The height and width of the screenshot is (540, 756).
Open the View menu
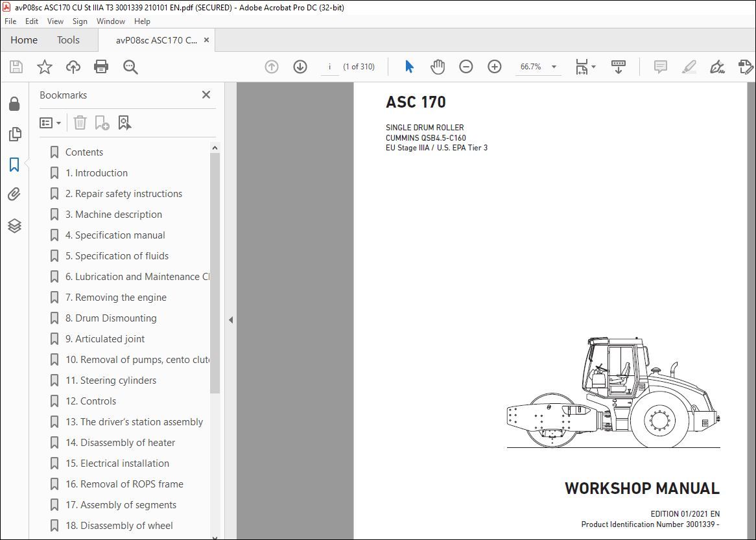(x=55, y=21)
